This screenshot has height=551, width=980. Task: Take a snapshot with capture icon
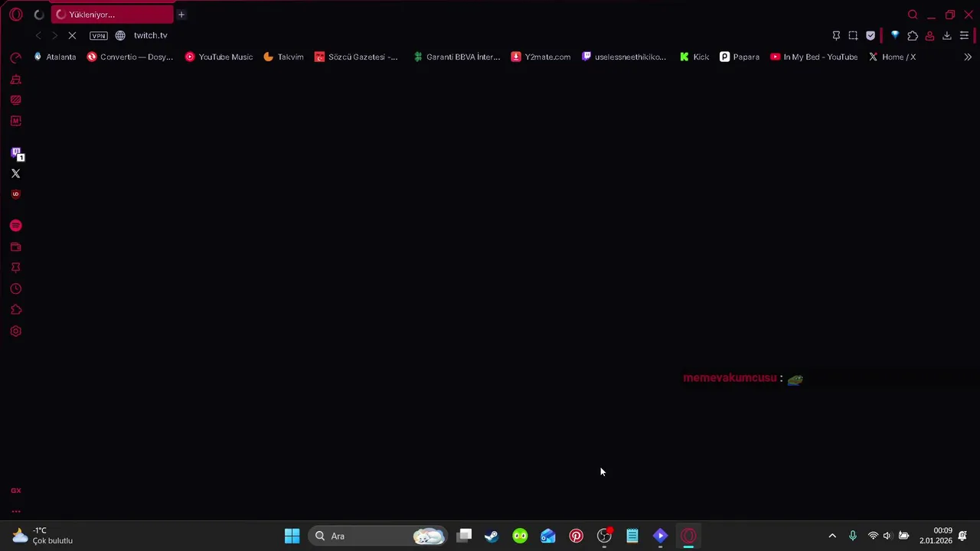[x=853, y=36]
